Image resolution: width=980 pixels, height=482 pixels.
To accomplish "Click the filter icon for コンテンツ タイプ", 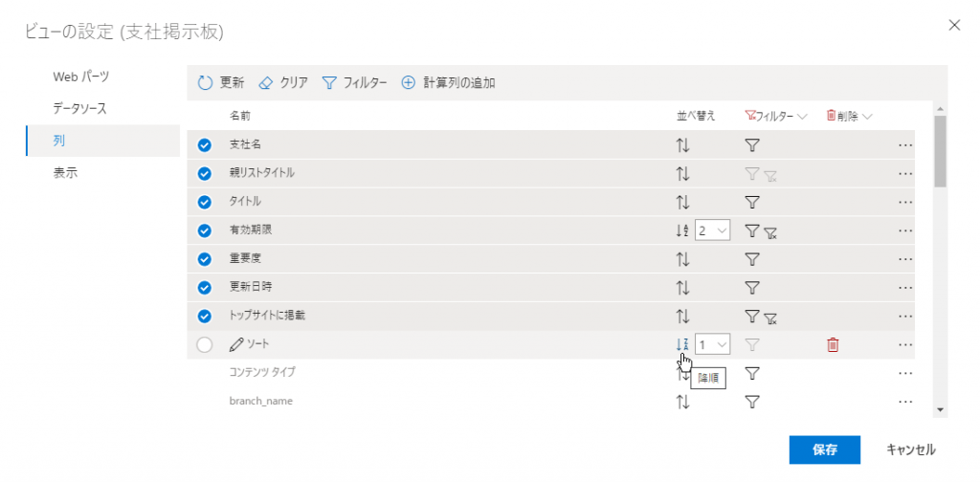I will (752, 373).
